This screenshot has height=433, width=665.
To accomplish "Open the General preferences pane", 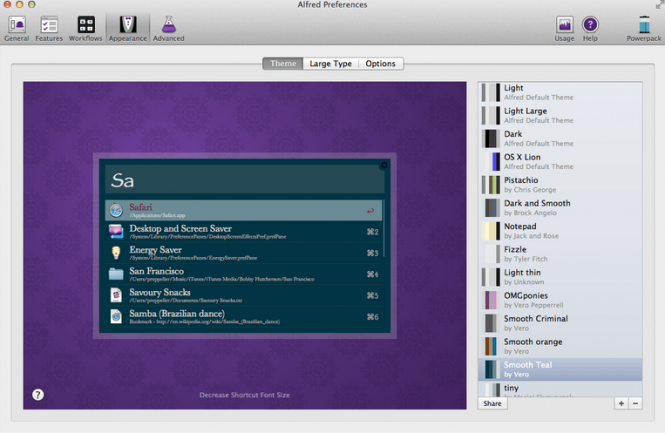I will pos(17,29).
